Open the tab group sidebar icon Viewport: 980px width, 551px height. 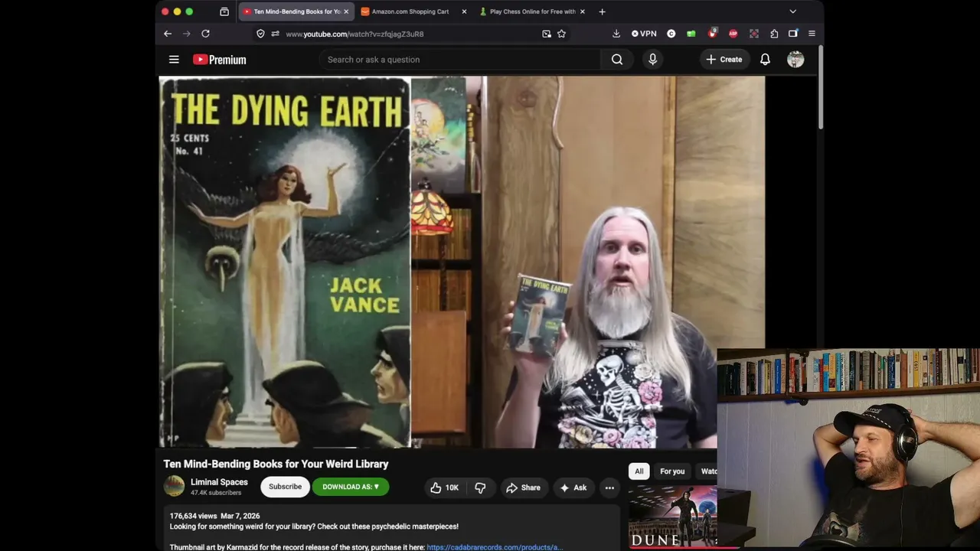click(x=224, y=11)
